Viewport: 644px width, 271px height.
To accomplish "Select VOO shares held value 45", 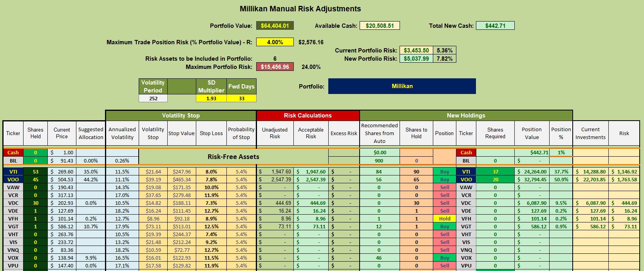I will tap(36, 179).
